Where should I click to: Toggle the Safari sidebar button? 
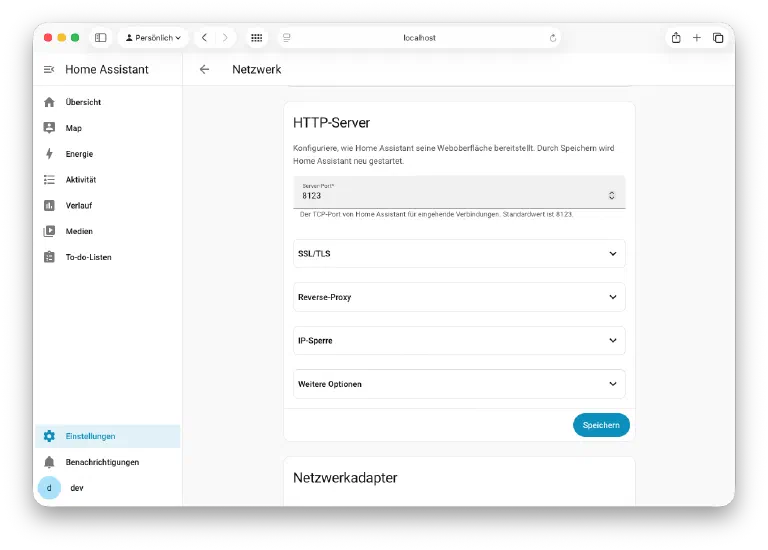click(x=100, y=38)
